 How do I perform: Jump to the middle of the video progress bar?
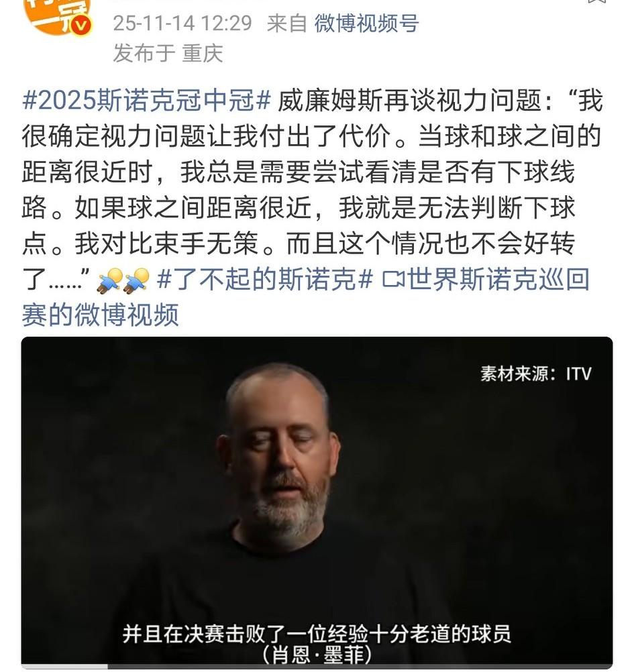[x=317, y=667]
